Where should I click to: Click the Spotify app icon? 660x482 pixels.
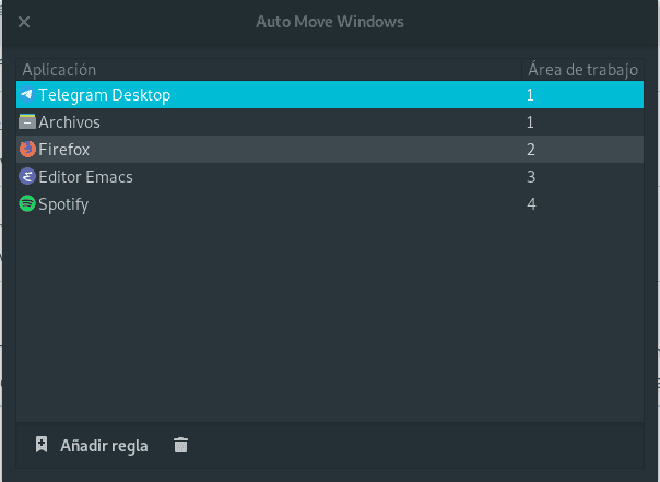27,204
